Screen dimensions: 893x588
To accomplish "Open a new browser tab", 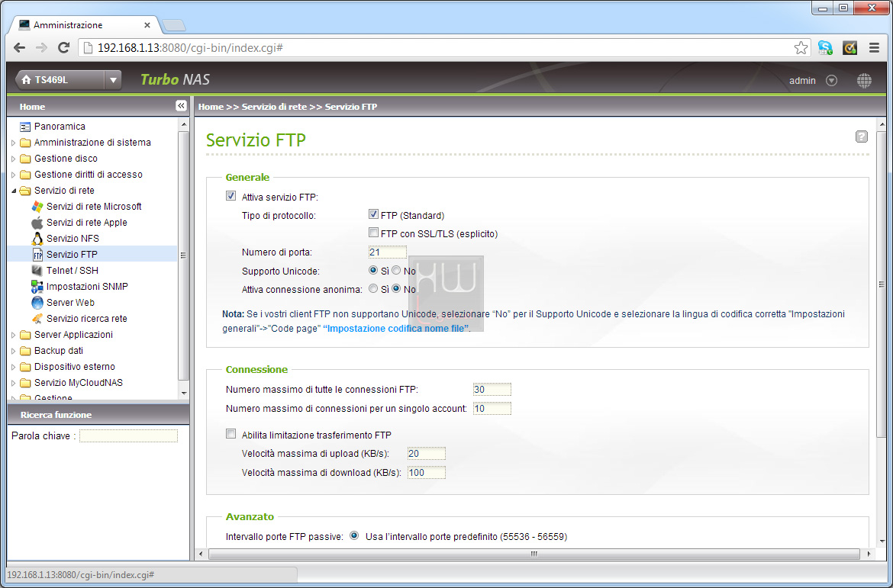I will point(174,25).
